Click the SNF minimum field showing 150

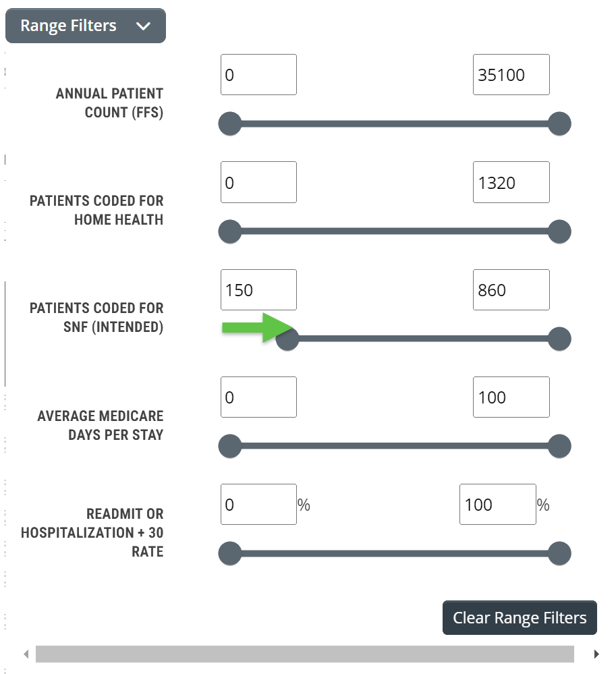[259, 289]
